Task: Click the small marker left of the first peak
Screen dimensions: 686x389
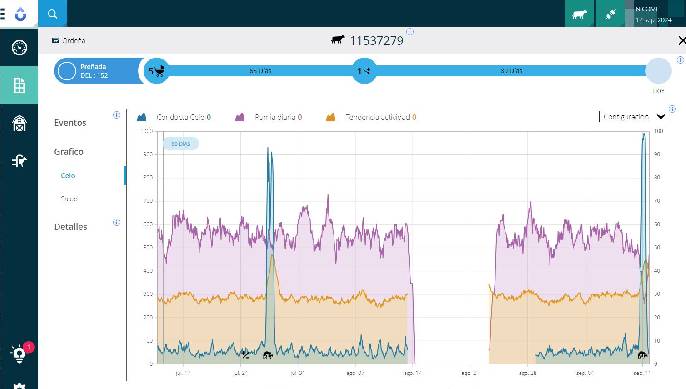Action: pyautogui.click(x=245, y=355)
